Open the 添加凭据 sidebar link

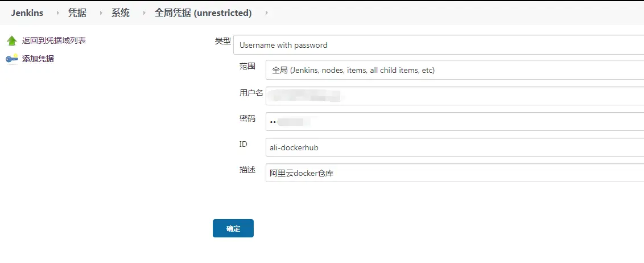[x=38, y=59]
